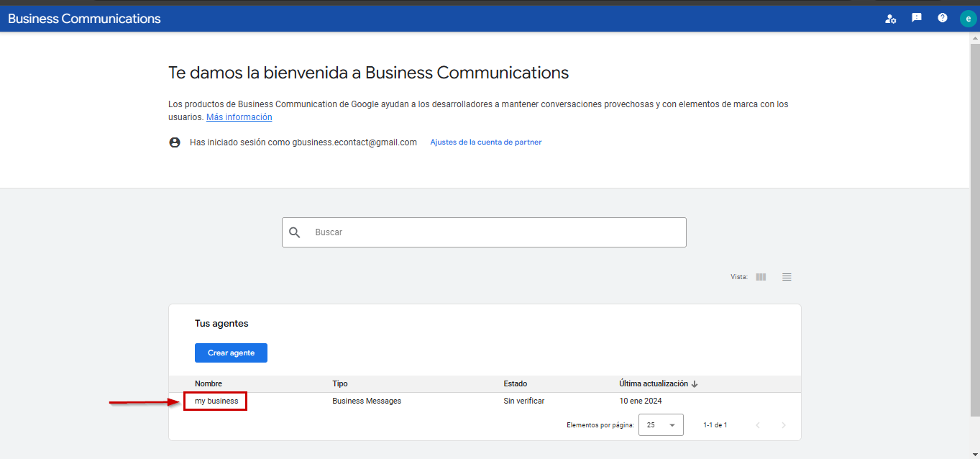Sort by the Tipo column header

tap(340, 384)
